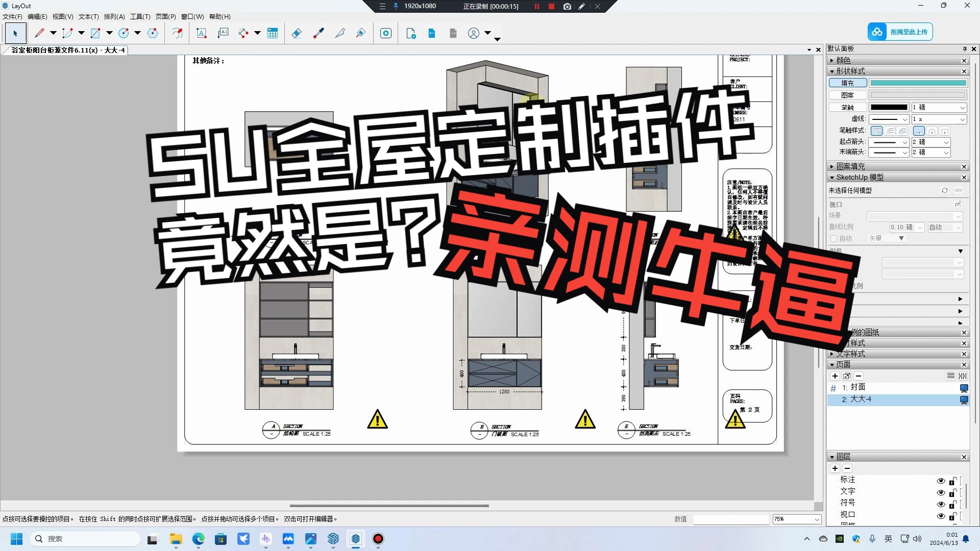980x551 pixels.
Task: Select the Join glue tool
Action: (361, 33)
